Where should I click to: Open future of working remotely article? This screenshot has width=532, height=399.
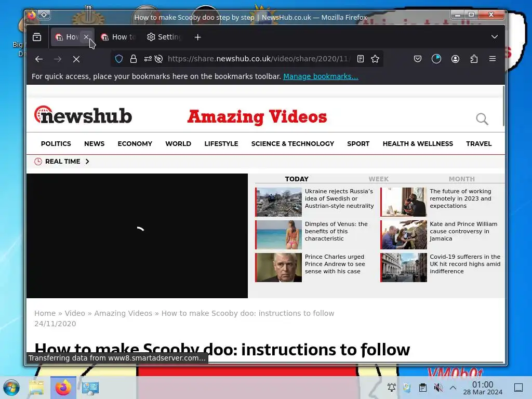[x=460, y=198]
